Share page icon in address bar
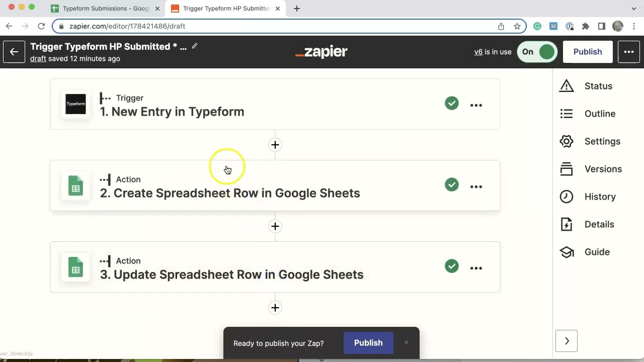 pos(501,26)
